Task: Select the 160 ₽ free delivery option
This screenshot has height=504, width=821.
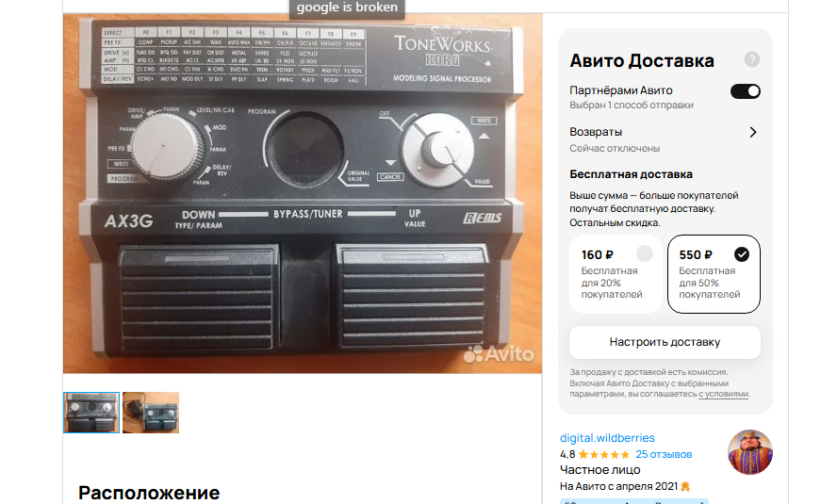Action: (616, 274)
